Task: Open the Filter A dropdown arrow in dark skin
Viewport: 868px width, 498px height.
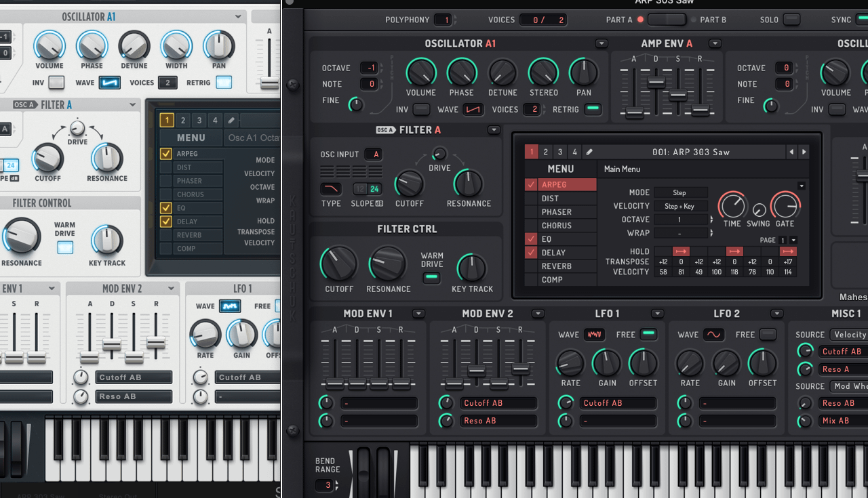Action: click(x=494, y=130)
